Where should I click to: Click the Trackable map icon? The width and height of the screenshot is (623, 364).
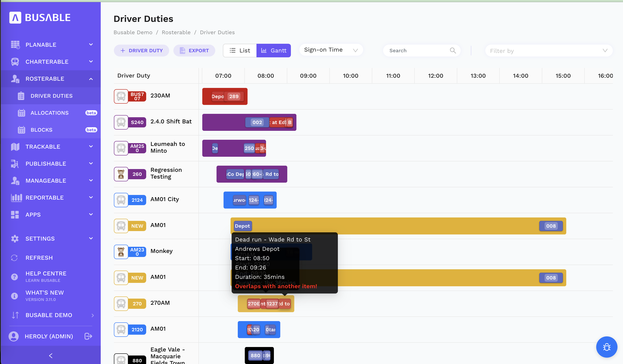[15, 147]
